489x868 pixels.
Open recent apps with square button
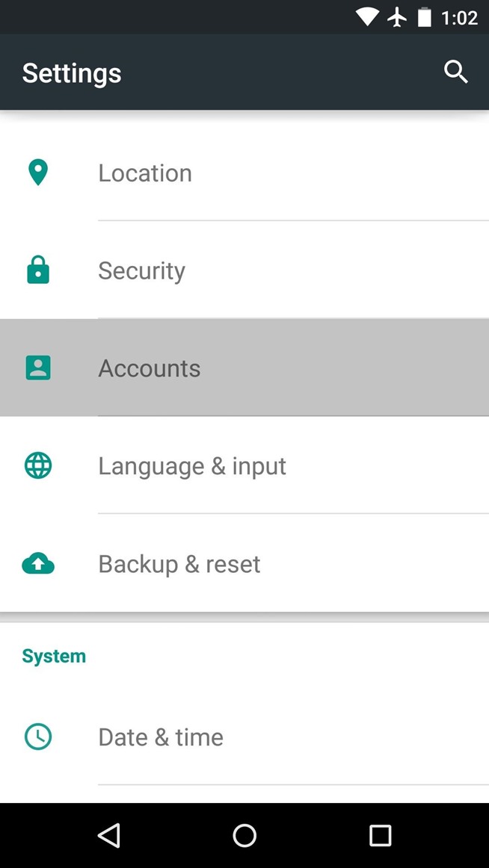(380, 835)
